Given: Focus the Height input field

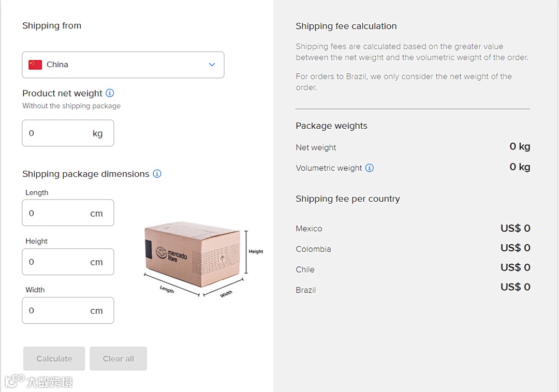Looking at the screenshot, I should (x=58, y=262).
